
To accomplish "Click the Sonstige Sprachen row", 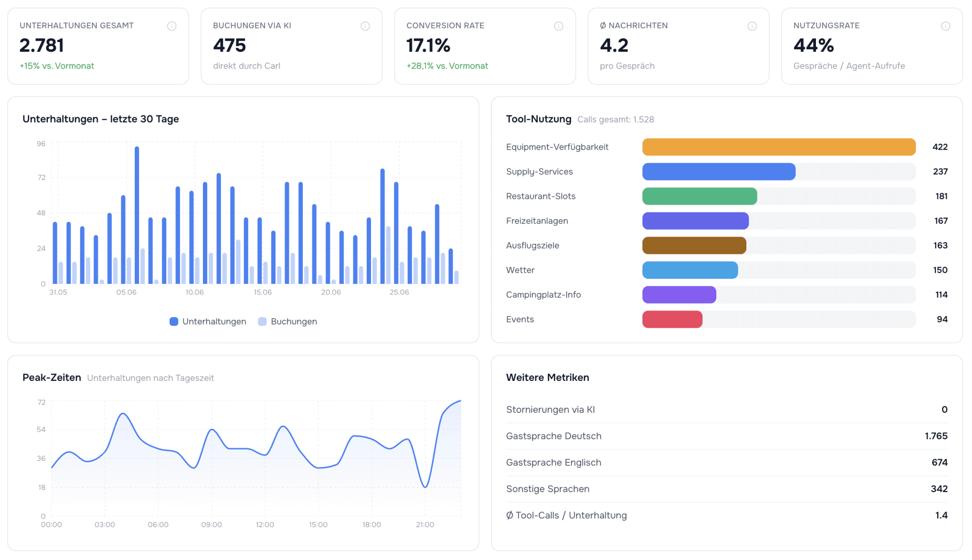I will click(727, 489).
